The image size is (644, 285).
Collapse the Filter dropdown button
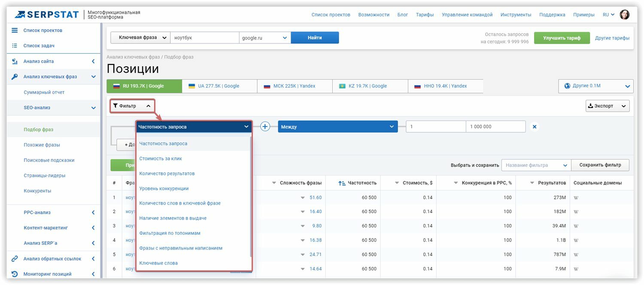(132, 106)
